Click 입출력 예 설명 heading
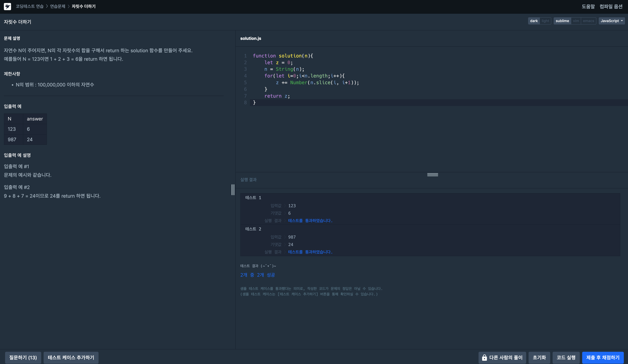 pos(17,155)
